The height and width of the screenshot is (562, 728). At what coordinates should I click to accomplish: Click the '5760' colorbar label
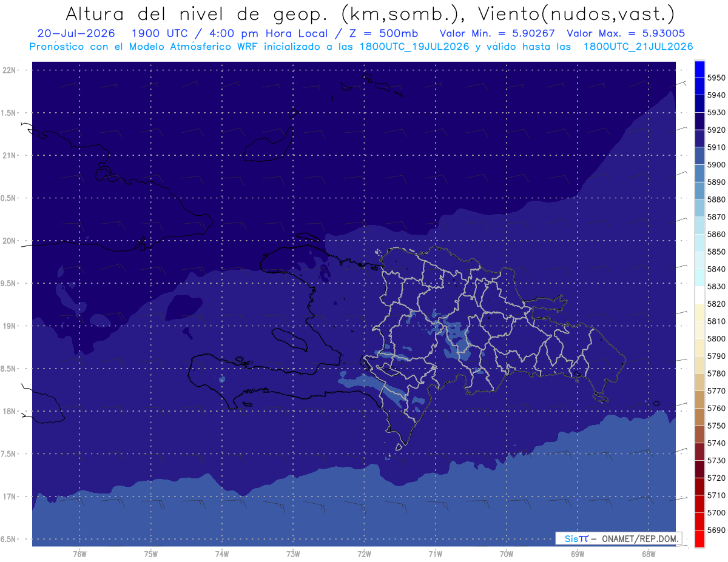(x=716, y=408)
